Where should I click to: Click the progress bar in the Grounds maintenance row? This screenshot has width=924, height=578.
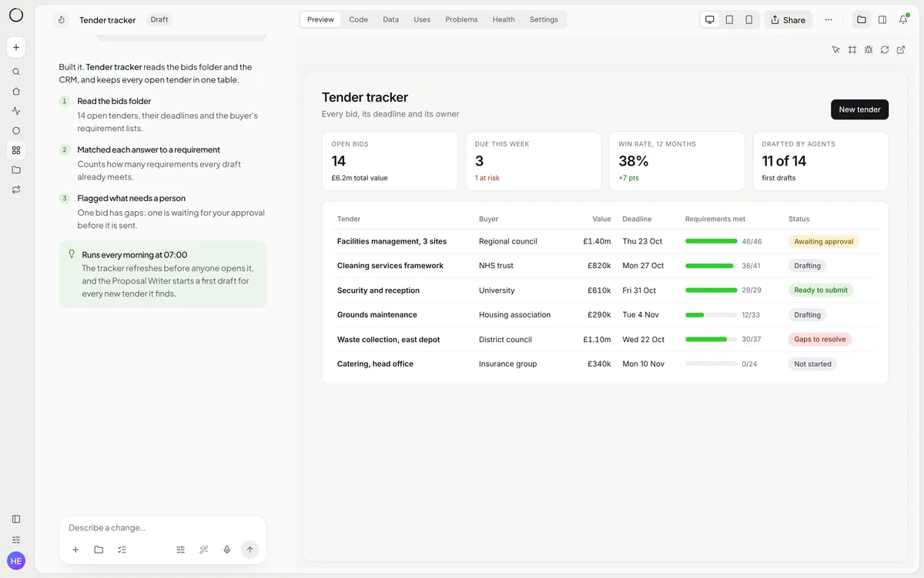[711, 315]
